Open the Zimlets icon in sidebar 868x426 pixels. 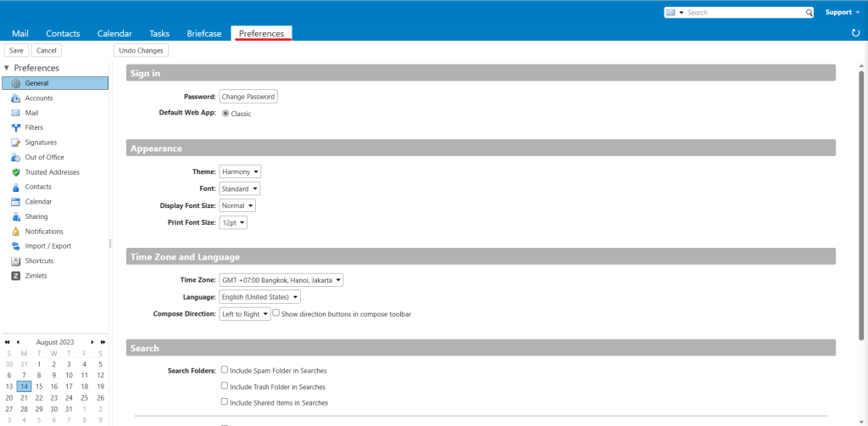click(15, 276)
